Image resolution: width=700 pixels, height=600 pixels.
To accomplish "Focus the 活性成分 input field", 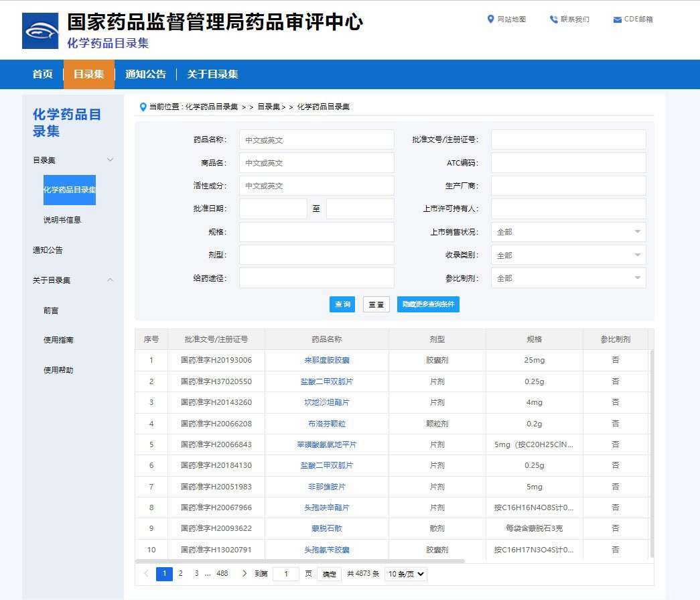I will point(317,186).
